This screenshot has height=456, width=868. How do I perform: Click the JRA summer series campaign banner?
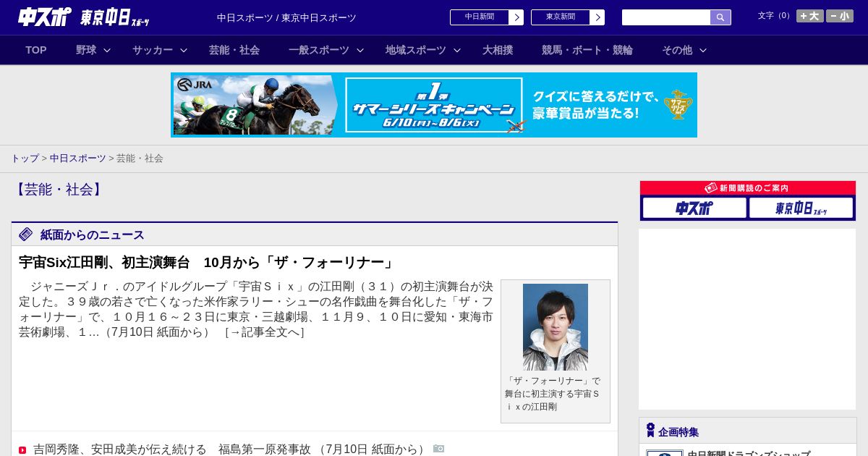pos(434,105)
